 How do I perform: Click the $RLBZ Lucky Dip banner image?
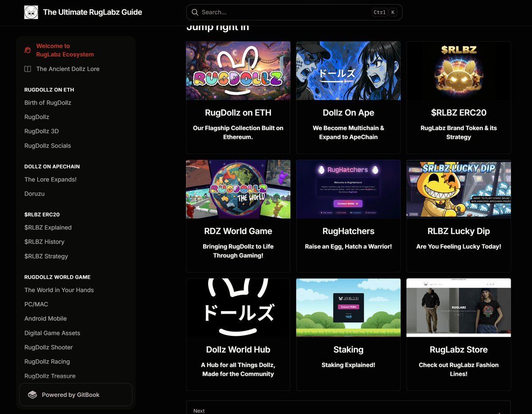[x=459, y=189]
